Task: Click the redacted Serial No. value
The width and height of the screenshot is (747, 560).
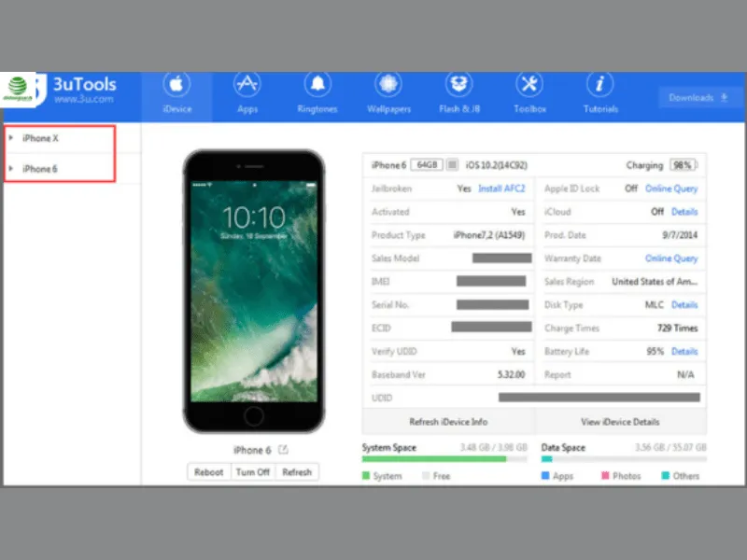Action: [493, 304]
